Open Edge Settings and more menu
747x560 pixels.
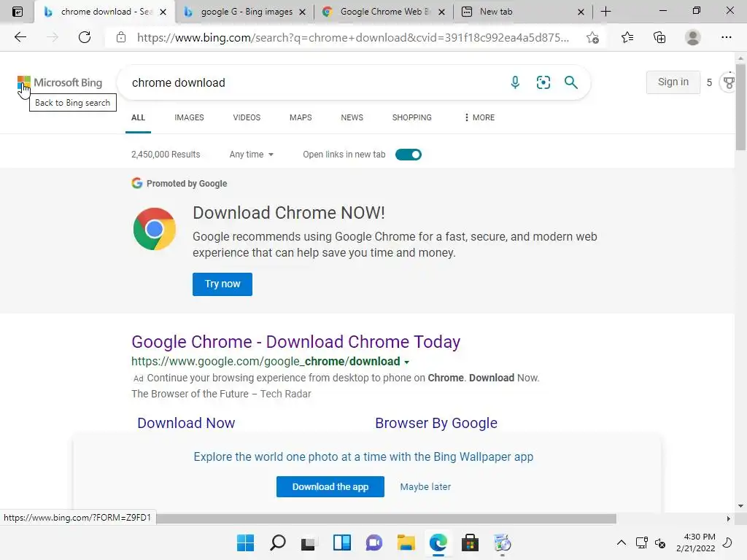point(726,37)
